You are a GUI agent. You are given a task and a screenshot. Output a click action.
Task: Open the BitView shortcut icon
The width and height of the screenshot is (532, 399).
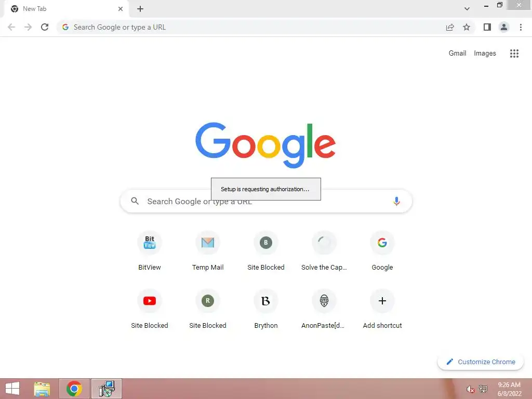pos(149,243)
